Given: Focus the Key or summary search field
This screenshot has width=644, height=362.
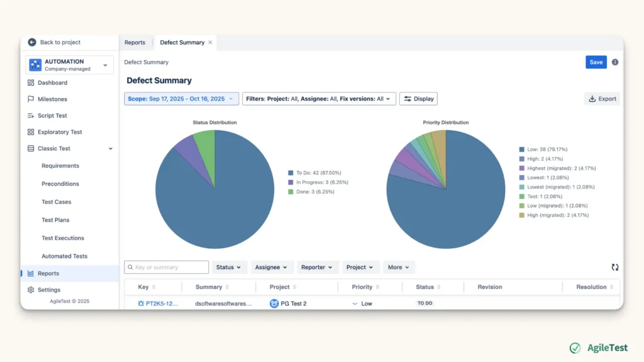Looking at the screenshot, I should [166, 267].
